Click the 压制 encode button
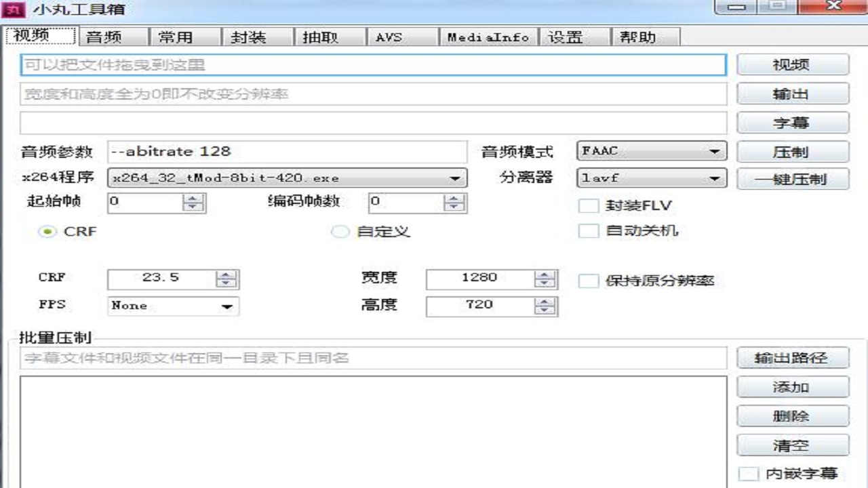 coord(792,152)
